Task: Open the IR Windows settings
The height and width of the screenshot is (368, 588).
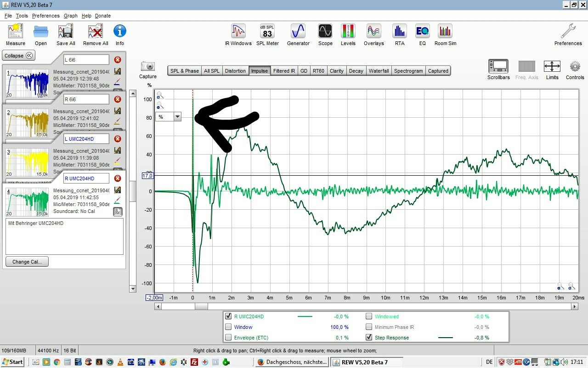Action: [238, 32]
